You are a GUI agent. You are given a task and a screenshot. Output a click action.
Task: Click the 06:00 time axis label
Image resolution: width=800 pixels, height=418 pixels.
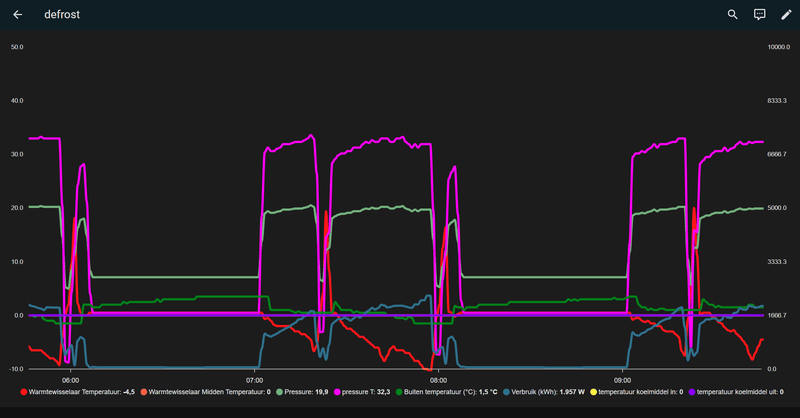(x=70, y=380)
